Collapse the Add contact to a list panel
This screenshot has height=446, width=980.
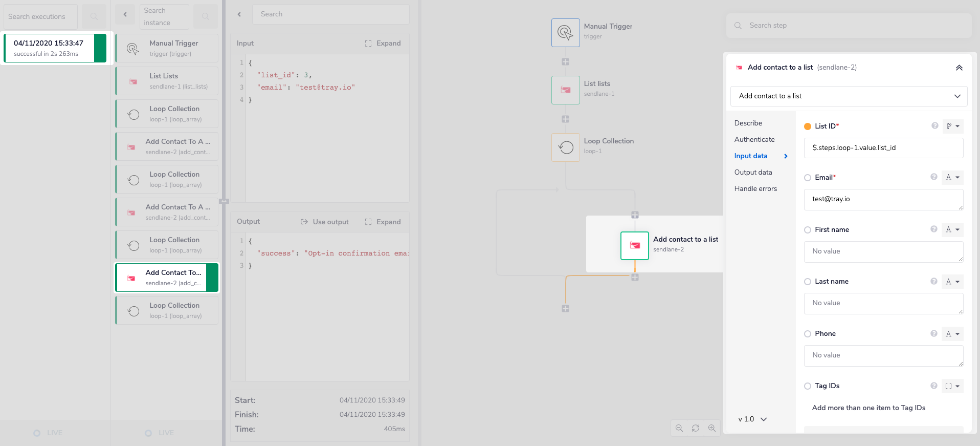(x=959, y=68)
